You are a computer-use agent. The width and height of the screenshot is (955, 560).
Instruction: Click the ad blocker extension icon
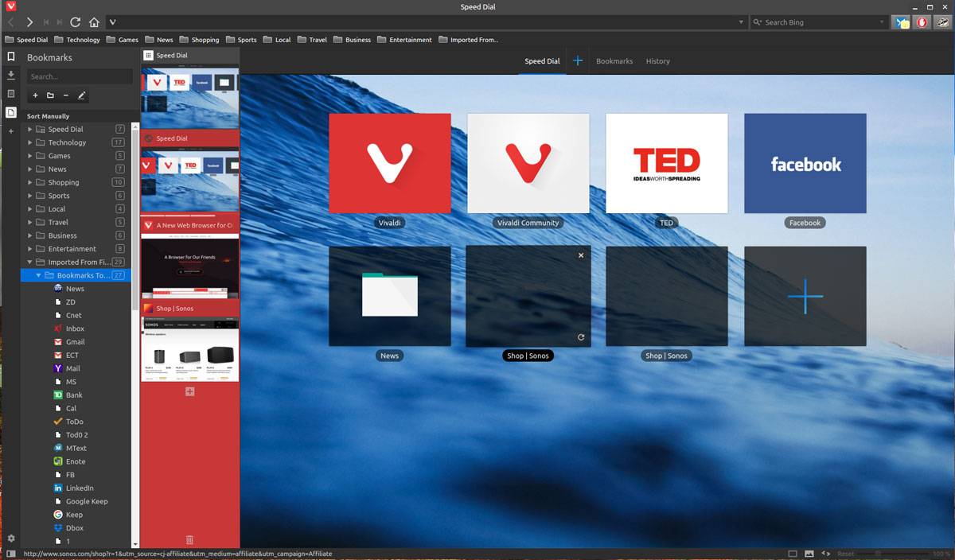click(x=922, y=22)
